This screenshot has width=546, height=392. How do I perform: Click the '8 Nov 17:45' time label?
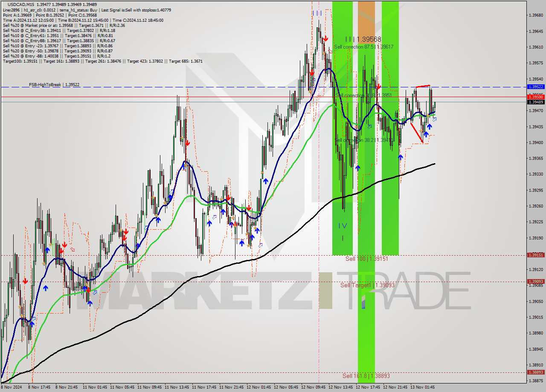[39, 387]
